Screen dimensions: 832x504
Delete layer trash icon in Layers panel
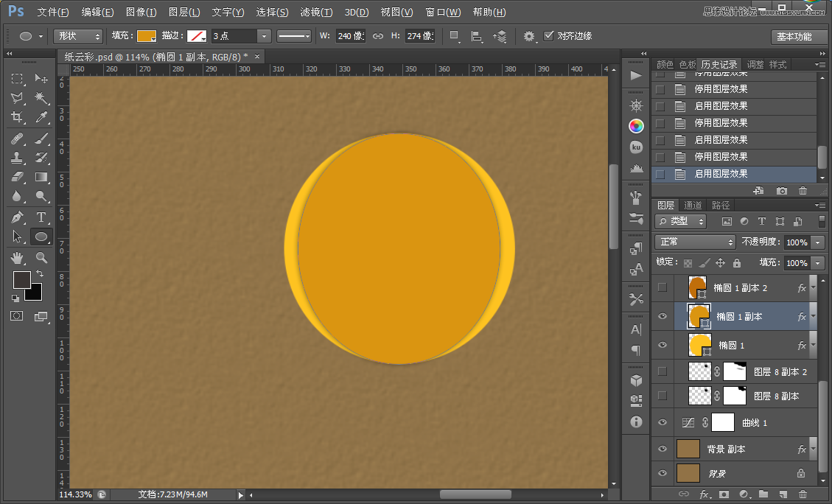(x=803, y=494)
